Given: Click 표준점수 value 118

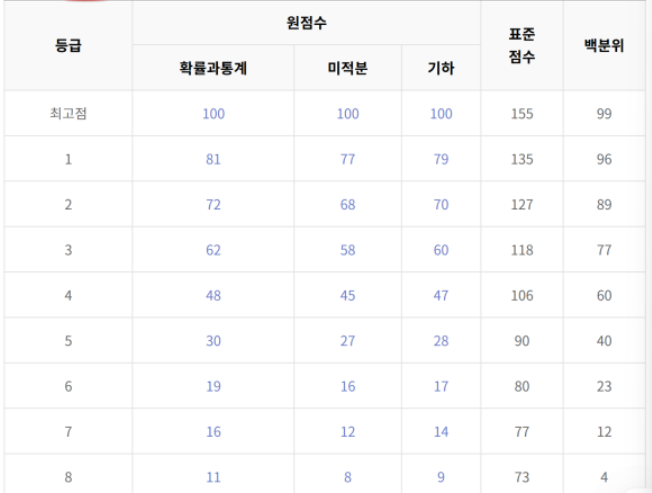Looking at the screenshot, I should pyautogui.click(x=522, y=250).
